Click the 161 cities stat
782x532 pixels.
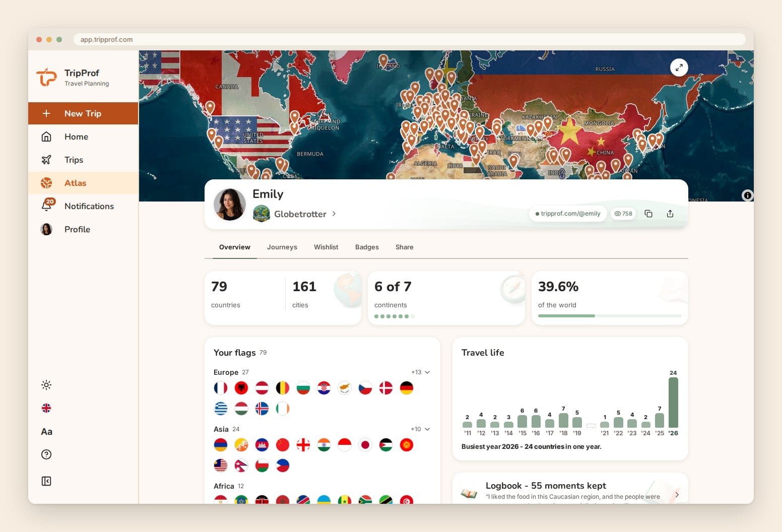point(304,294)
